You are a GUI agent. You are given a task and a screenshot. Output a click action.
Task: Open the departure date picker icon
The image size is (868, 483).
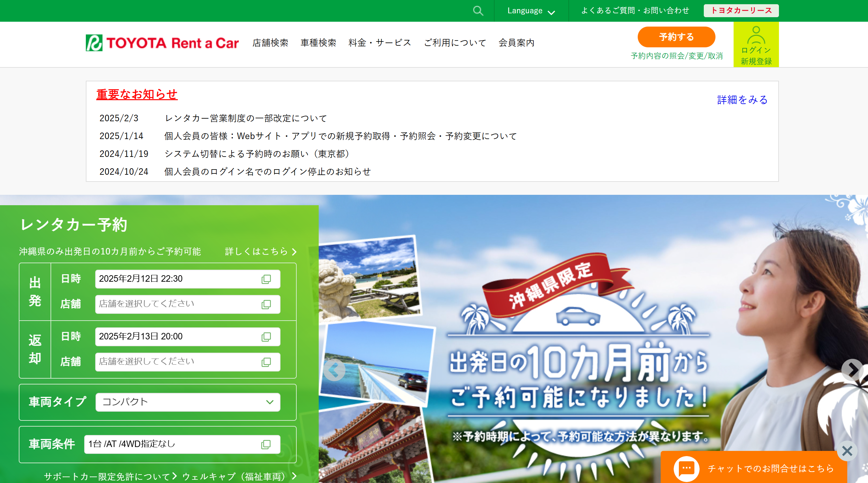(x=266, y=279)
